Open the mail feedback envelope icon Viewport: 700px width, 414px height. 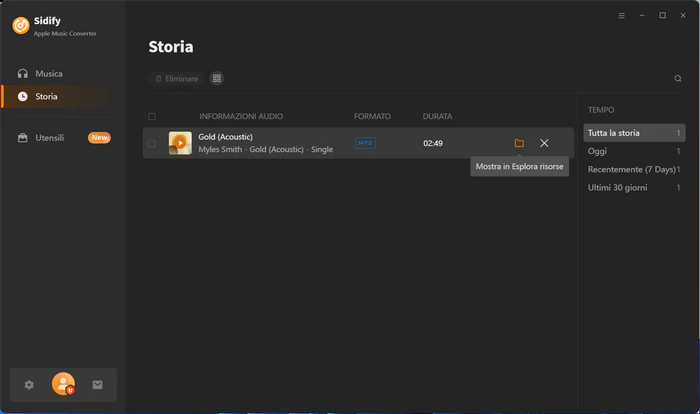(97, 385)
